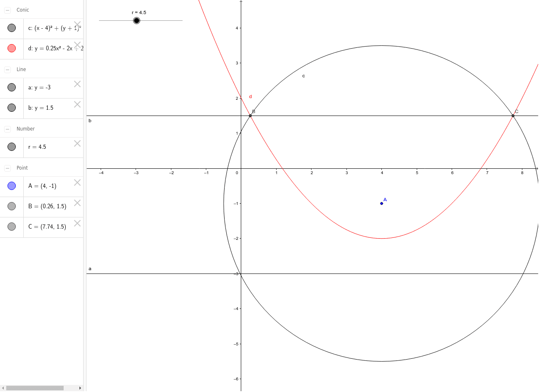Delete point C using its X icon
This screenshot has width=539, height=392.
[x=77, y=223]
